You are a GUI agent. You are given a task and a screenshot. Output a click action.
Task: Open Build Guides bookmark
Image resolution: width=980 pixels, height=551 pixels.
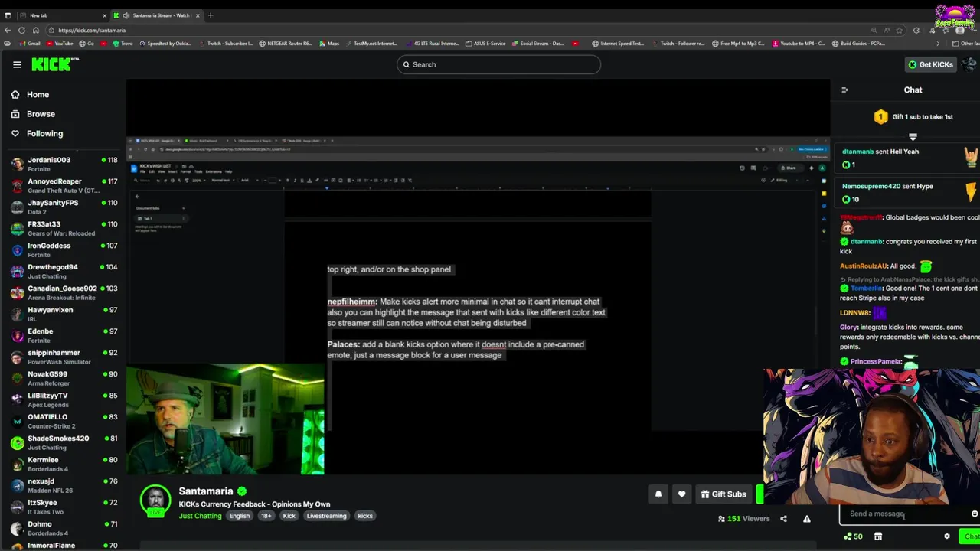coord(859,44)
